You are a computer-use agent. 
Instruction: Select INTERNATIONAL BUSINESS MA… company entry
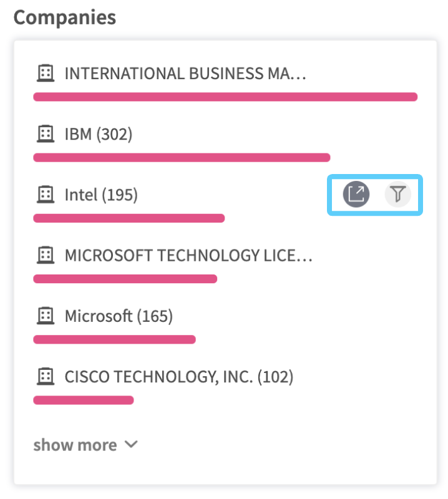(x=185, y=74)
